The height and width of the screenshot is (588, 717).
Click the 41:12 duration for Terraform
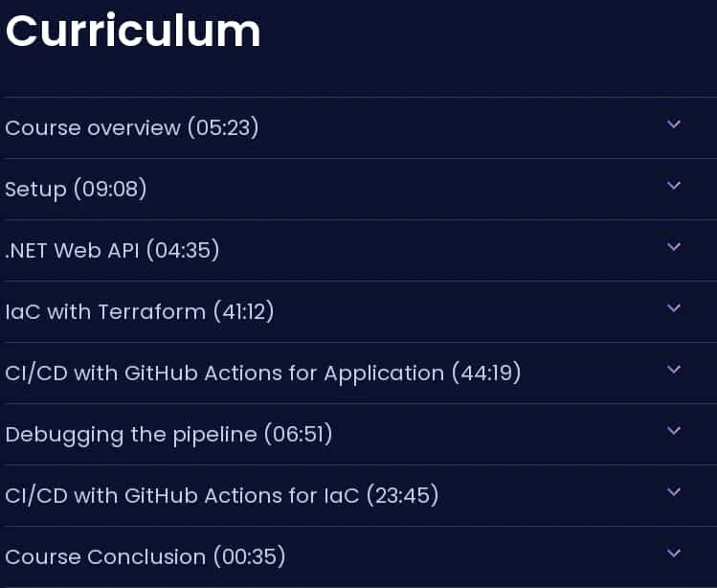244,311
